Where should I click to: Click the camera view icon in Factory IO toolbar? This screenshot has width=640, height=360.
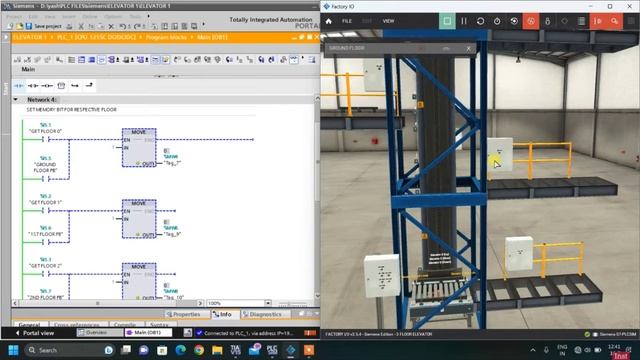(514, 21)
